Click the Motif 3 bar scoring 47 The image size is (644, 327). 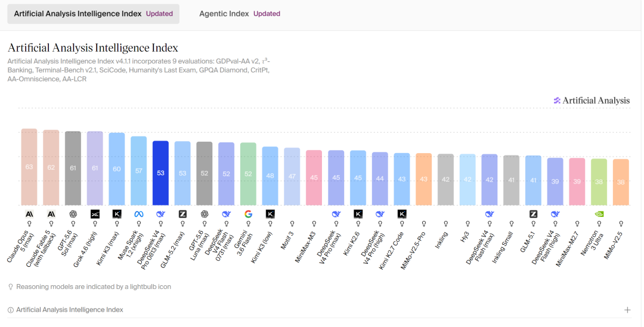(x=292, y=176)
